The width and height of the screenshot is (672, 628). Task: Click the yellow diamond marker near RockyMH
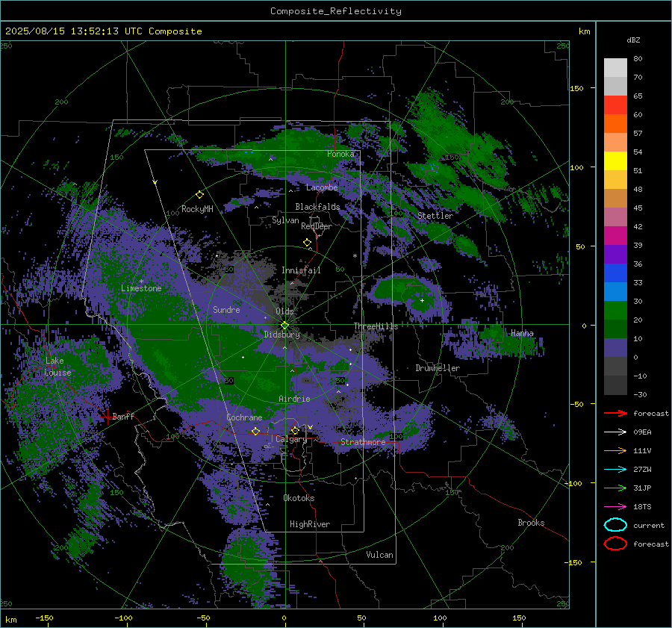199,195
